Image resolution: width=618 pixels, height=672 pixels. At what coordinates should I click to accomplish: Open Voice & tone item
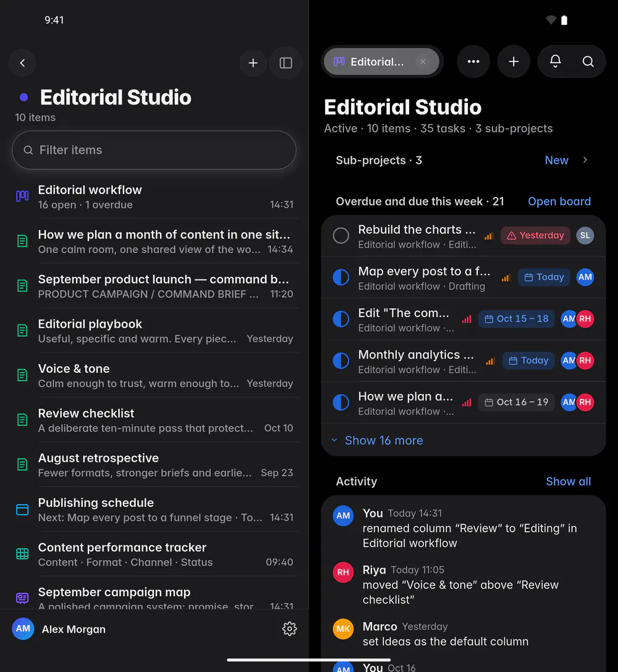click(155, 375)
